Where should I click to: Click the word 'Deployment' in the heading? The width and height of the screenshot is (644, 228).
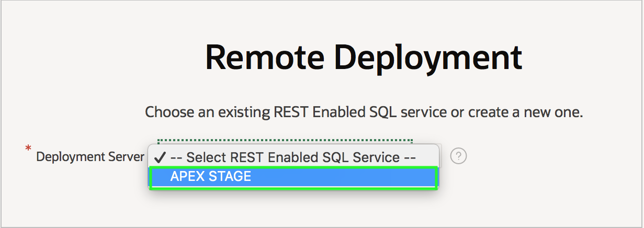428,56
